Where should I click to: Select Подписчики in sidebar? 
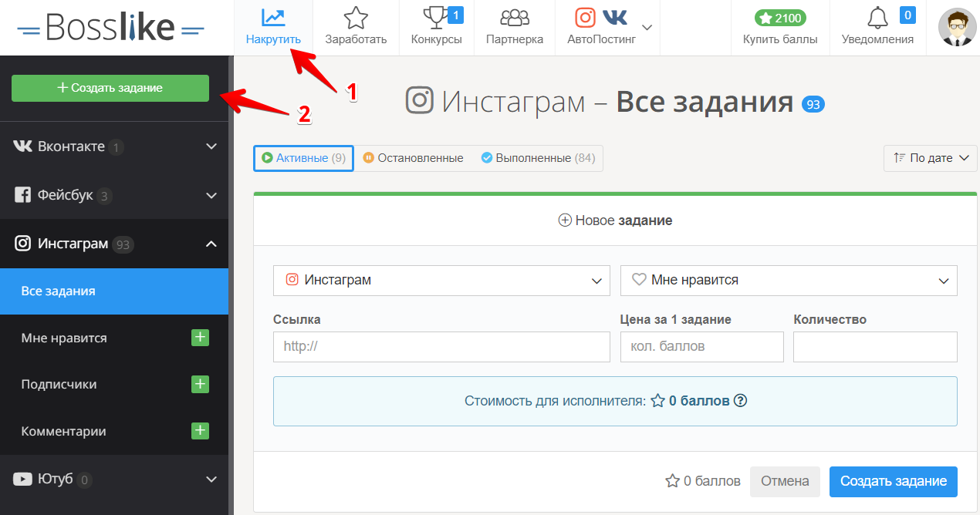point(59,384)
